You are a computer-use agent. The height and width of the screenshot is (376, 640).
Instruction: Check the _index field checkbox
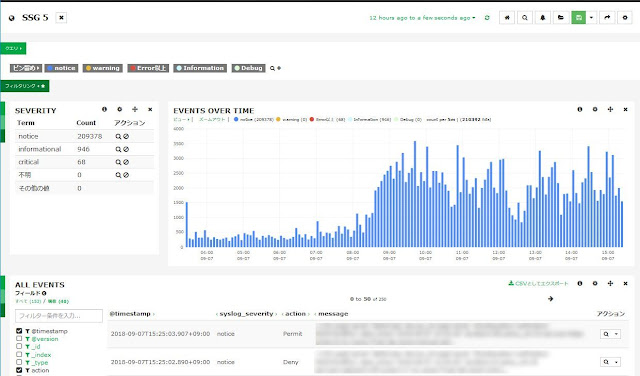(x=19, y=354)
